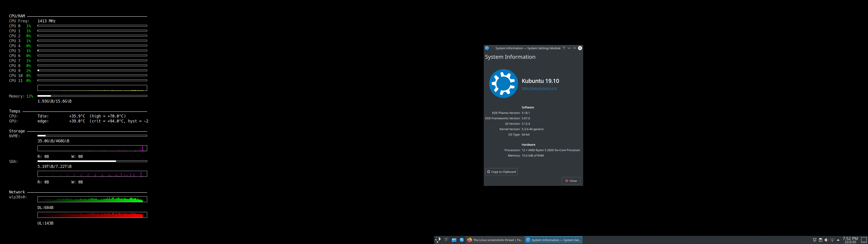Image resolution: width=868 pixels, height=244 pixels.
Task: Close the window via title bar X
Action: click(x=580, y=48)
